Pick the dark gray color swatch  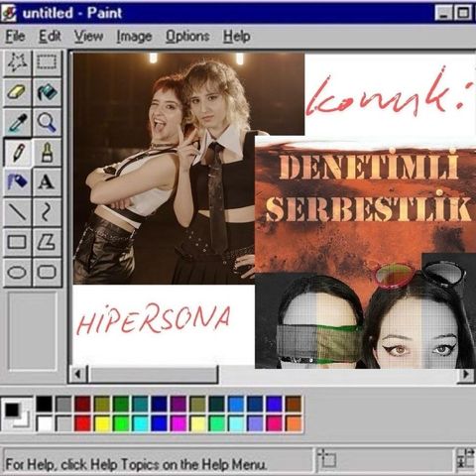tap(63, 404)
